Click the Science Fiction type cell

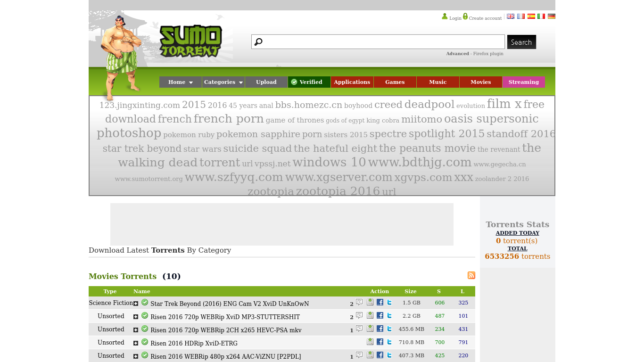coord(111,303)
